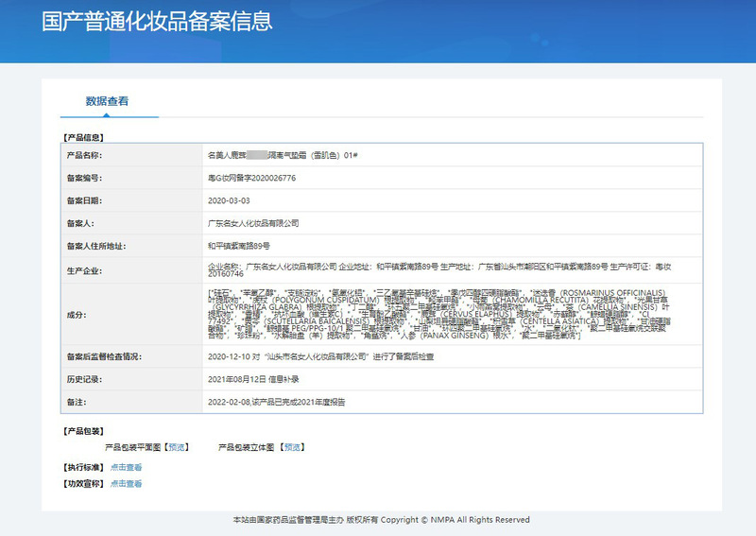
Task: Open the 数据查看 tab
Action: (x=107, y=100)
